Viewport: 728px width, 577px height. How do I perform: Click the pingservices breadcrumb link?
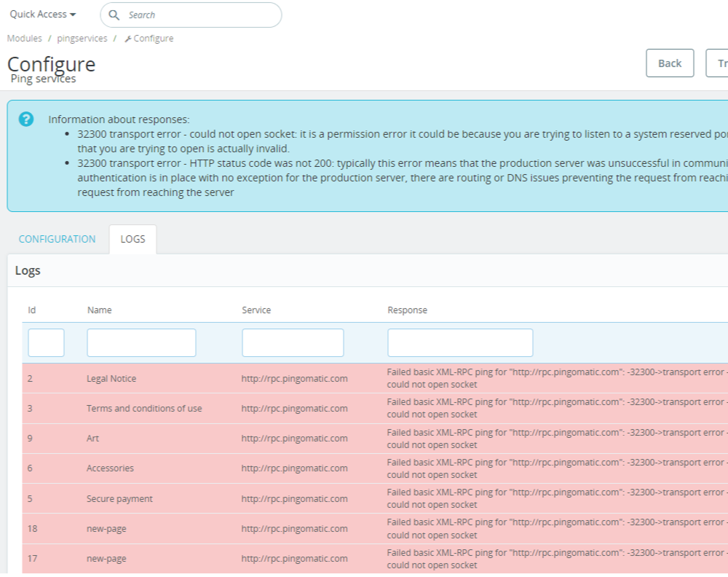[x=82, y=38]
